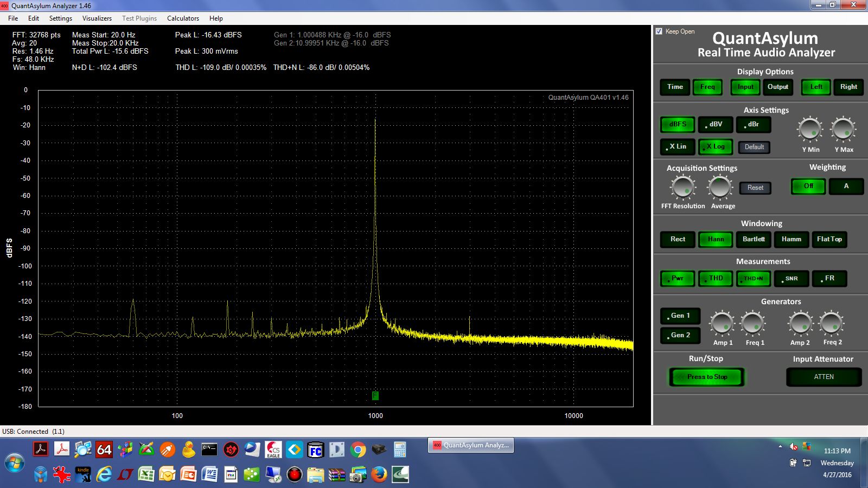This screenshot has width=868, height=488.
Task: Select the Rect window
Action: [x=678, y=239]
